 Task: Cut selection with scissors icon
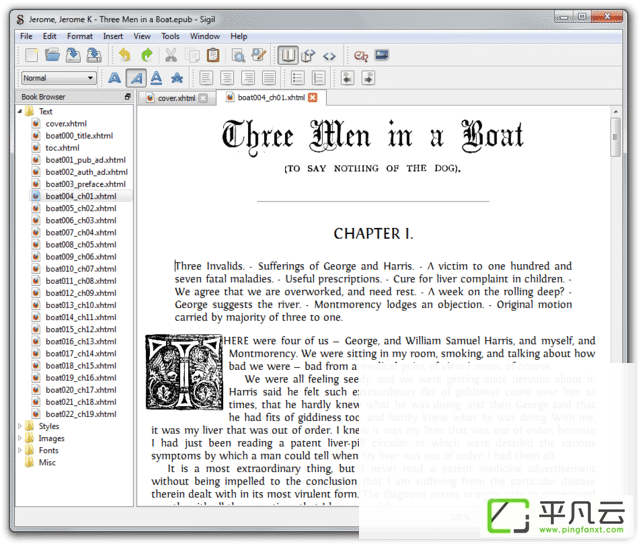[171, 55]
